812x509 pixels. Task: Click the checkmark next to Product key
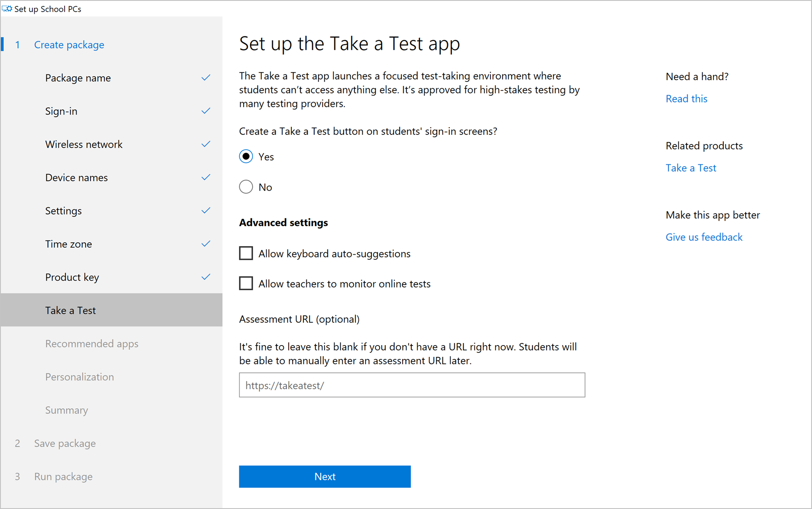[206, 277]
